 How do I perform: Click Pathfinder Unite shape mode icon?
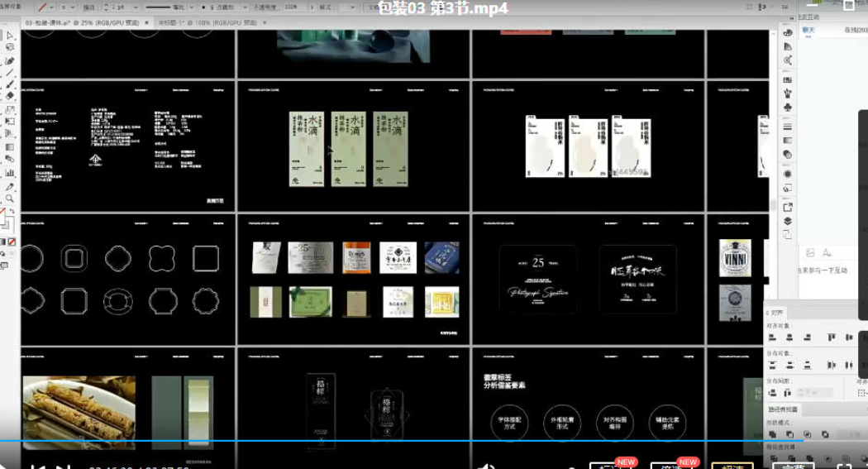773,434
